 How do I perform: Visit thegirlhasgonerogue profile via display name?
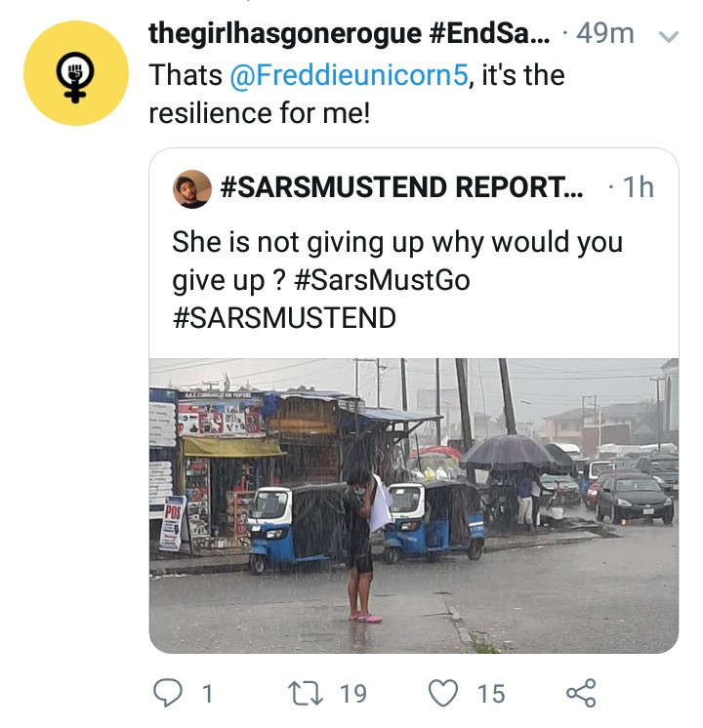pyautogui.click(x=348, y=34)
